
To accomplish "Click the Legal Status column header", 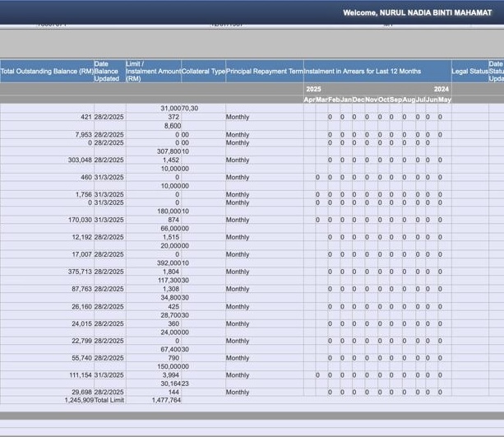I will tap(469, 72).
